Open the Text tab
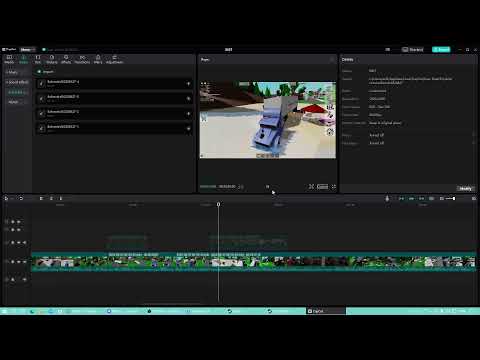Screen dimensions: 480x360 pos(38,59)
